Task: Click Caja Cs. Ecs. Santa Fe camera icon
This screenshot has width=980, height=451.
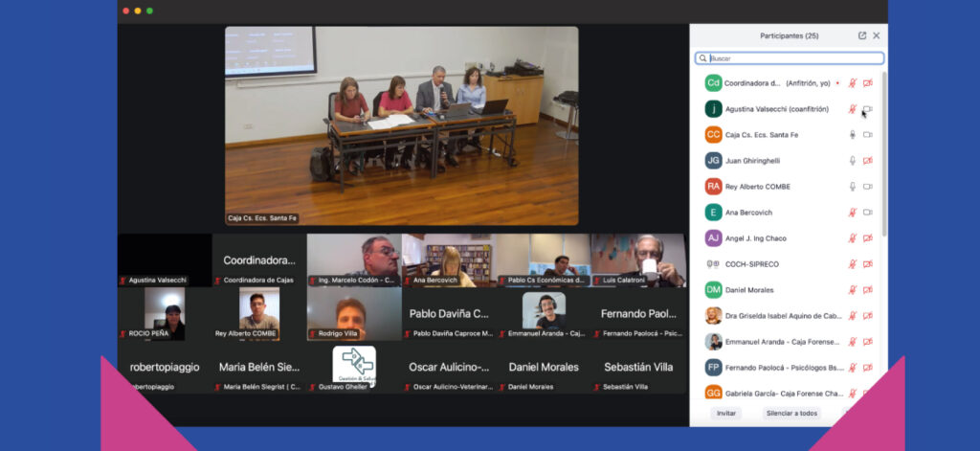Action: (x=868, y=135)
